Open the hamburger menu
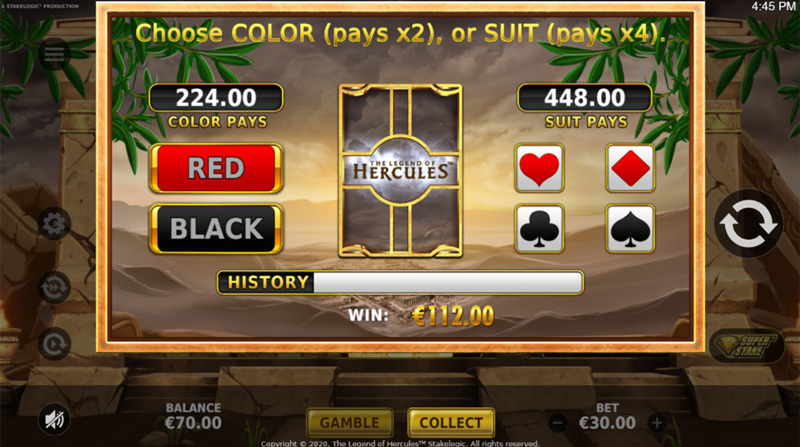 (54, 54)
